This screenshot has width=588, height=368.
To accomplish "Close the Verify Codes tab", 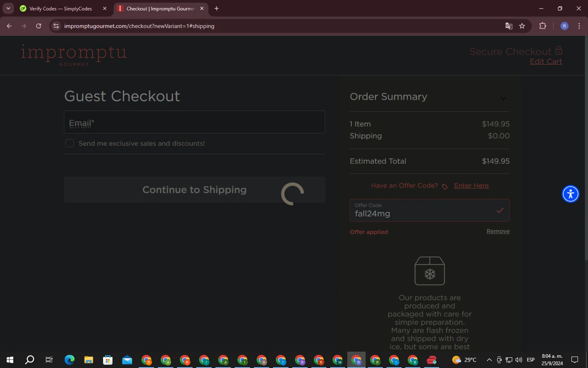I will [x=105, y=9].
